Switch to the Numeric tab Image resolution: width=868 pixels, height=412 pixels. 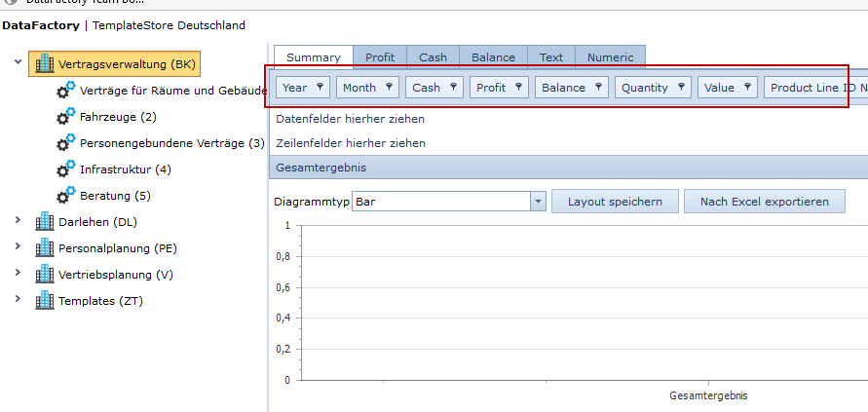point(610,57)
